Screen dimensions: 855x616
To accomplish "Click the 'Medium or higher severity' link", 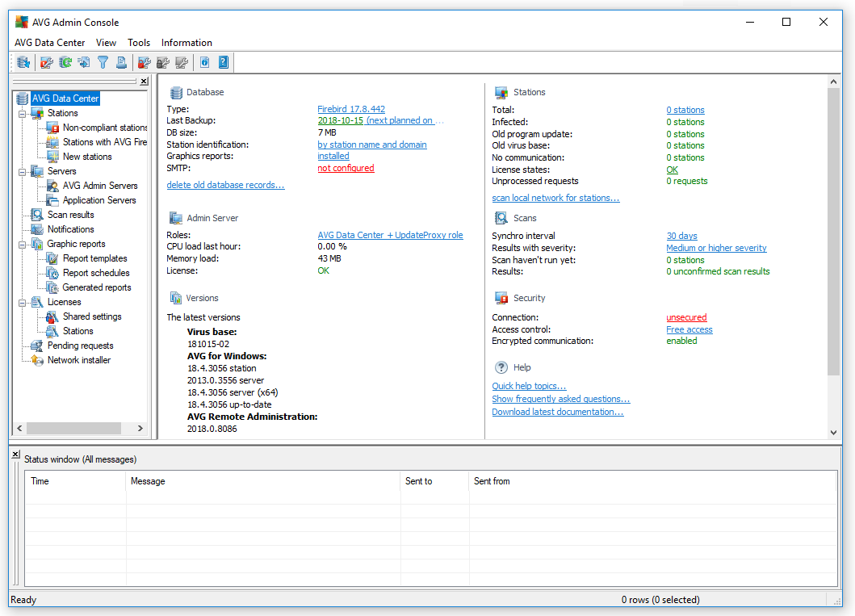I will tap(716, 248).
